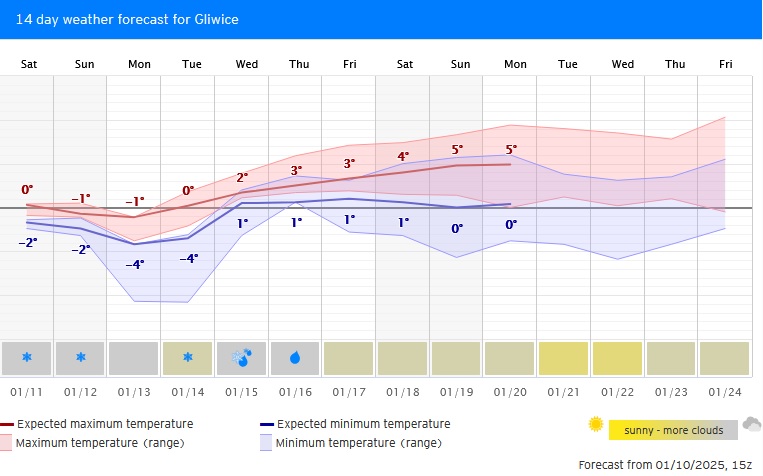This screenshot has width=763, height=476.
Task: Click the cloud icon in the legend
Action: tap(751, 425)
